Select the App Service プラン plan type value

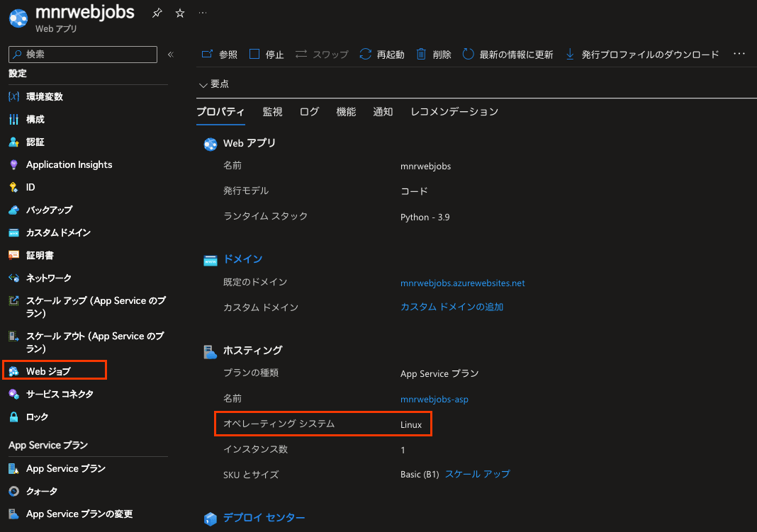tap(439, 373)
